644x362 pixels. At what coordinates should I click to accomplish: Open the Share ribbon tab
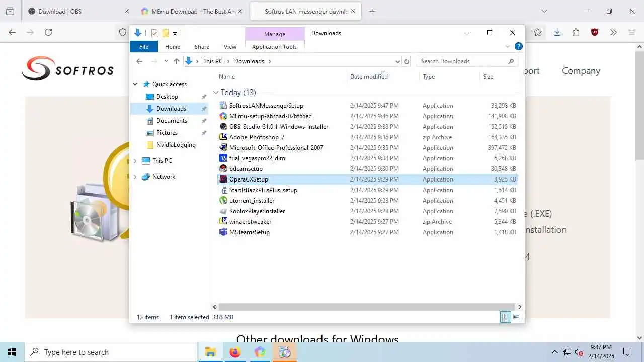click(x=202, y=47)
